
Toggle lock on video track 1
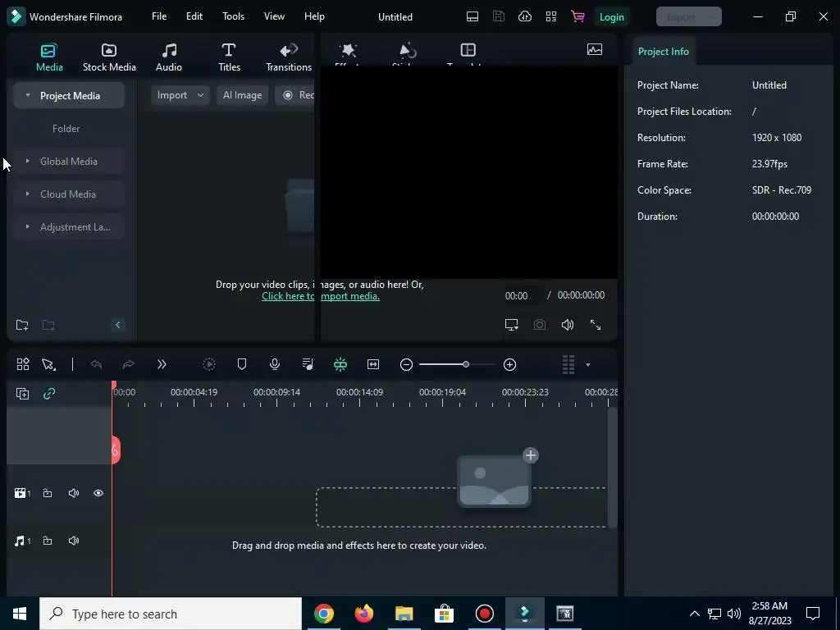[48, 493]
